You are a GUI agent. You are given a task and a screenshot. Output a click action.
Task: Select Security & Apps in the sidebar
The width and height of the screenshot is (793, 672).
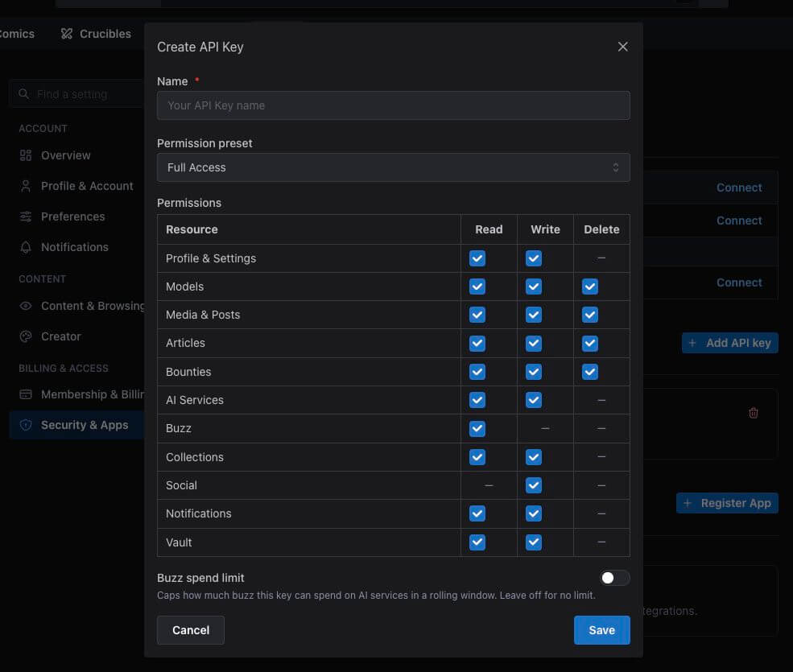pyautogui.click(x=76, y=425)
